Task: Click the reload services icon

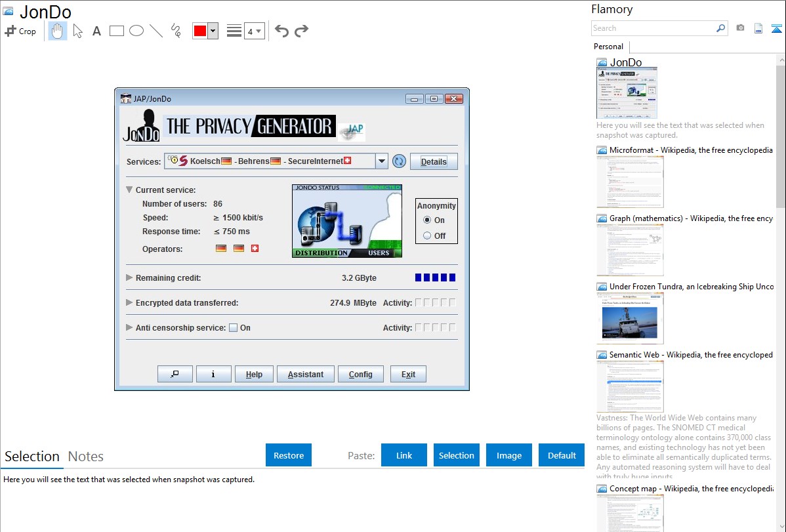Action: point(399,161)
